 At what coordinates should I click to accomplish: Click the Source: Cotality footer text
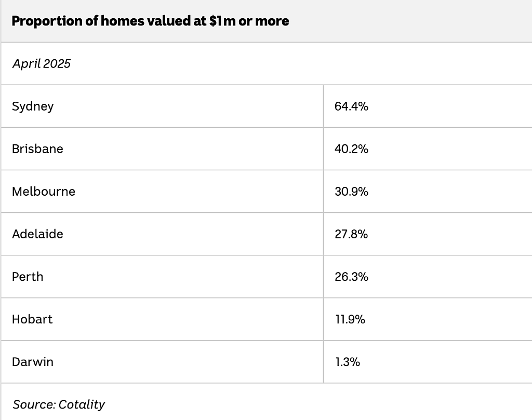(x=59, y=404)
